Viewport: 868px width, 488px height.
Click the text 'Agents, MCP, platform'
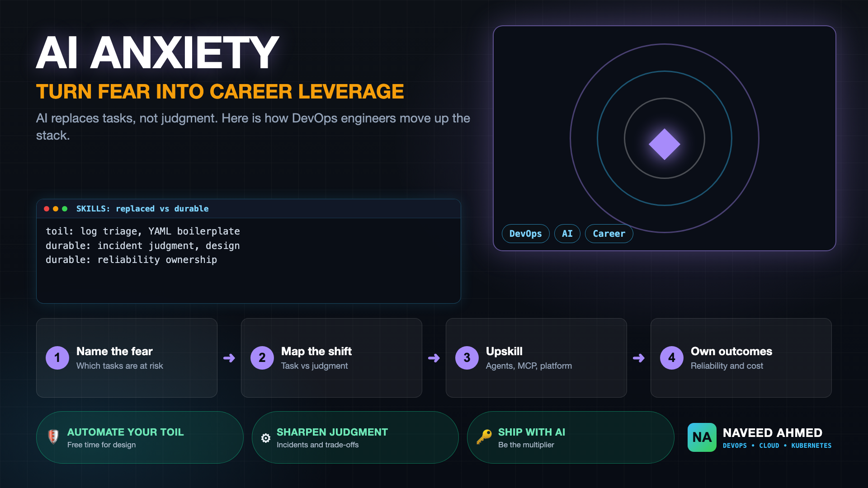(x=529, y=366)
